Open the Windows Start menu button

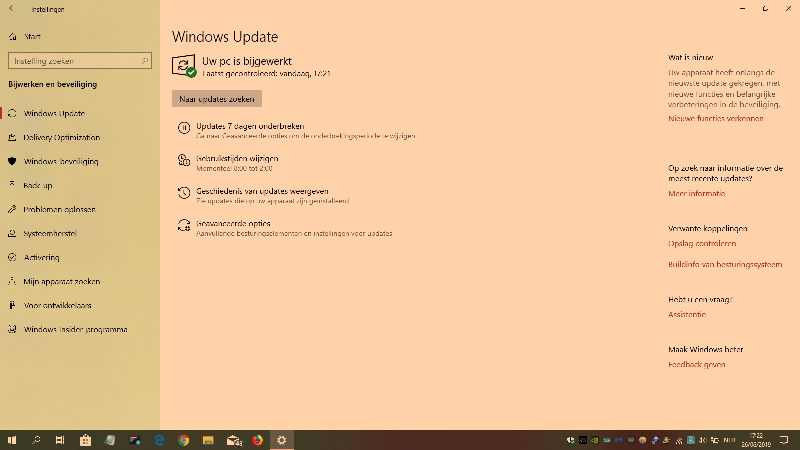(x=12, y=440)
